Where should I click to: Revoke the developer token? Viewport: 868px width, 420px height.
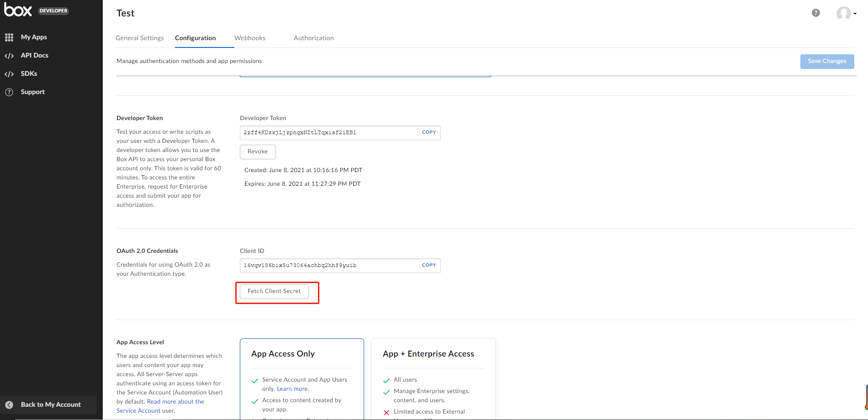tap(257, 152)
